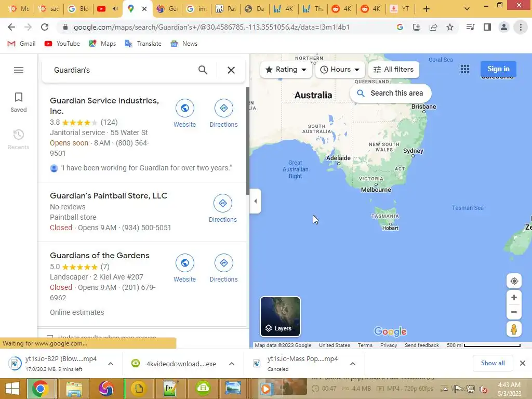This screenshot has width=532, height=399.
Task: Switch map Layers thumbnail
Action: click(x=280, y=316)
